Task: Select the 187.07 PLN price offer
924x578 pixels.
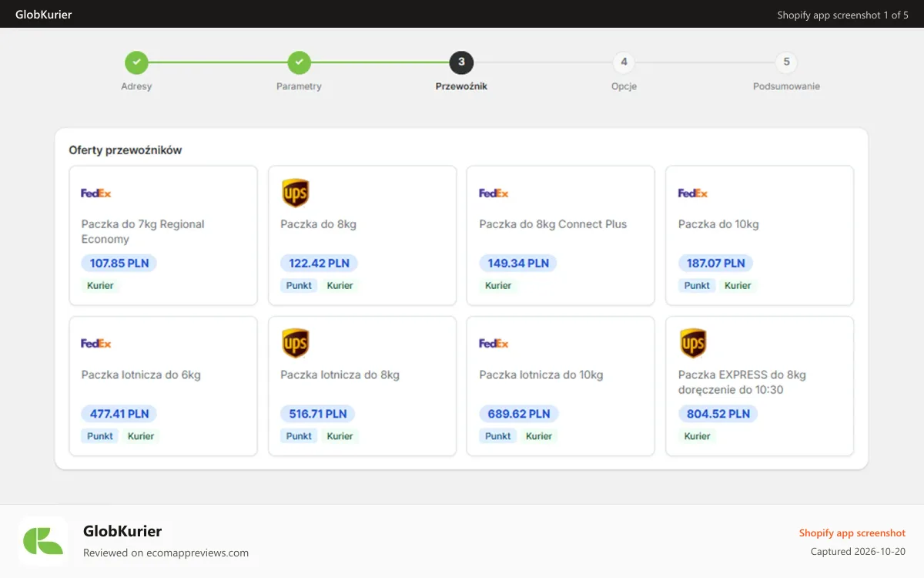Action: (716, 263)
